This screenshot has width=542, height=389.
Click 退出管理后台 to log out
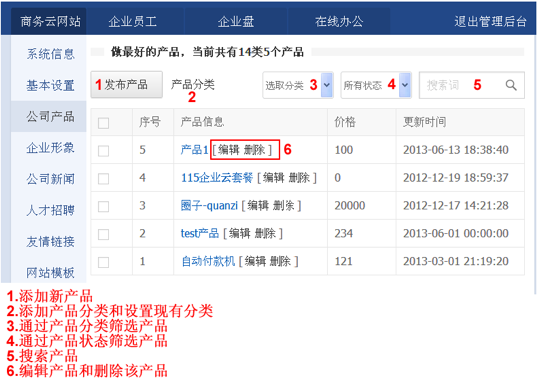[x=490, y=21]
